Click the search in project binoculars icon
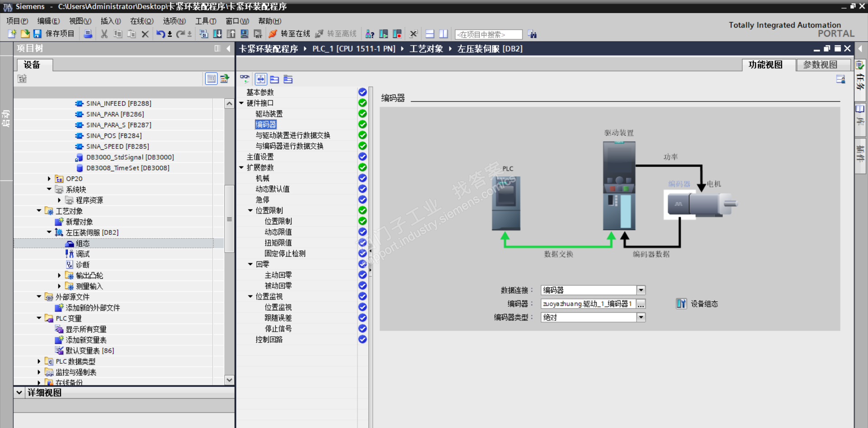 pos(532,34)
